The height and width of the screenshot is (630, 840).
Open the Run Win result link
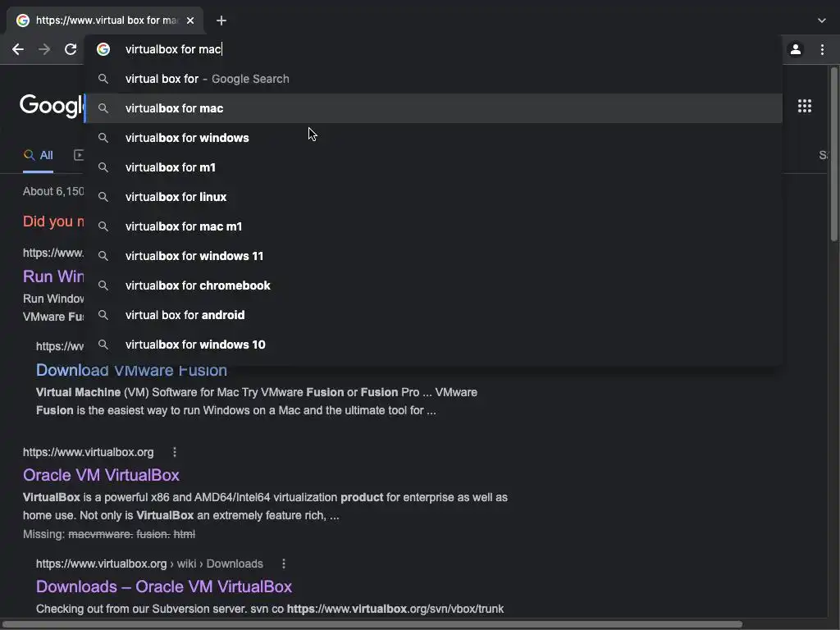click(53, 276)
